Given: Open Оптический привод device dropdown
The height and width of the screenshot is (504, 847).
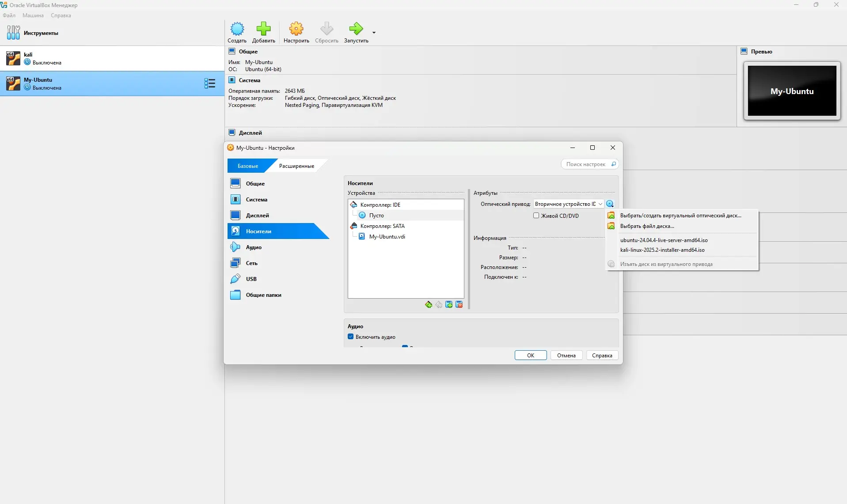Looking at the screenshot, I should tap(569, 204).
